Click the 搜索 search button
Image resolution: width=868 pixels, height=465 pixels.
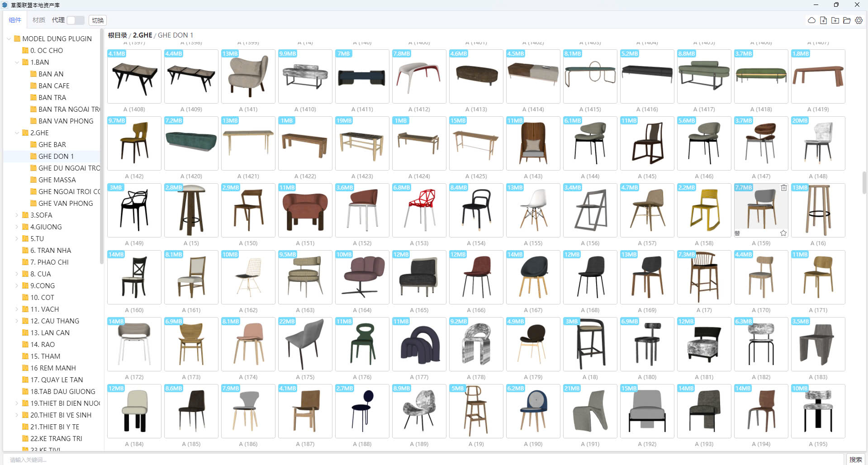point(855,460)
